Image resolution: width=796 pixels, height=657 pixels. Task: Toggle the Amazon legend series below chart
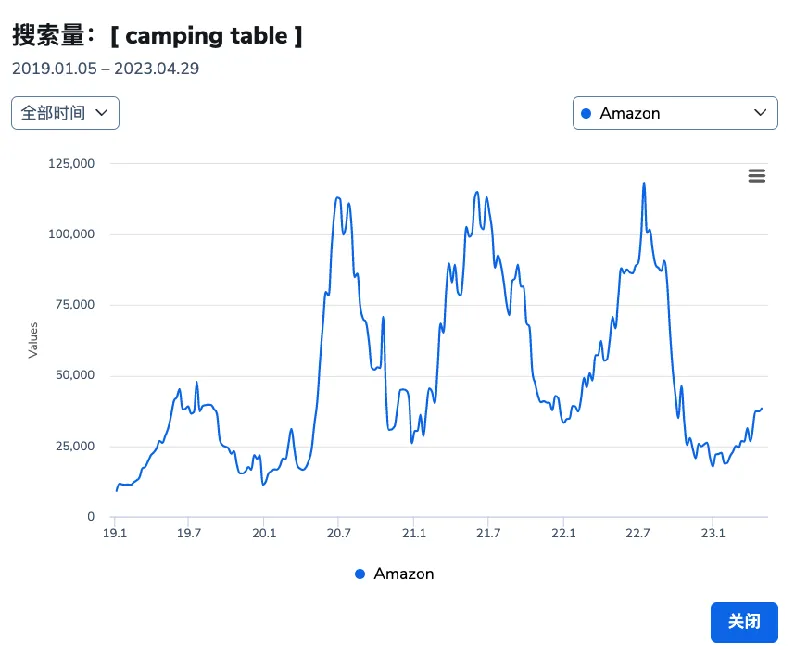click(395, 574)
